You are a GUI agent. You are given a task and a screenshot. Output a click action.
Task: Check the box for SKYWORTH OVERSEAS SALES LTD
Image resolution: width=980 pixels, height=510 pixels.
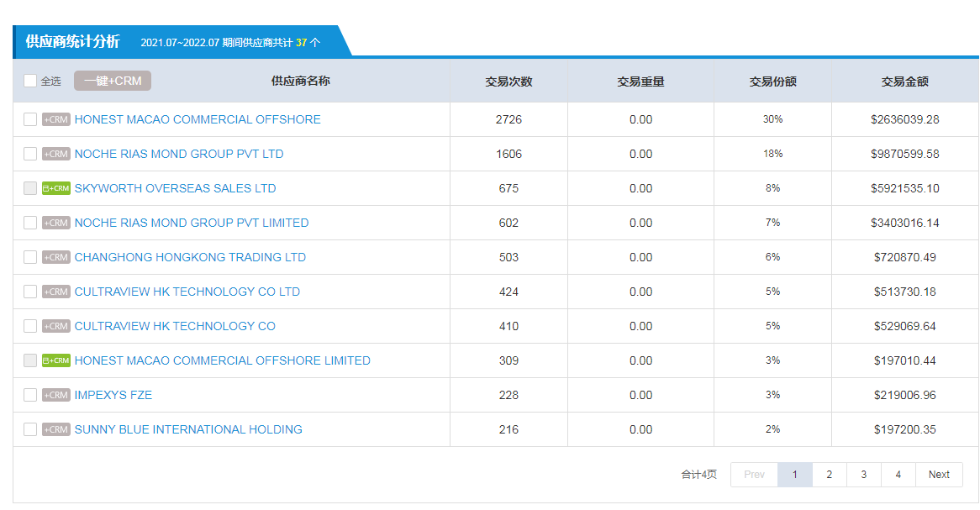30,188
